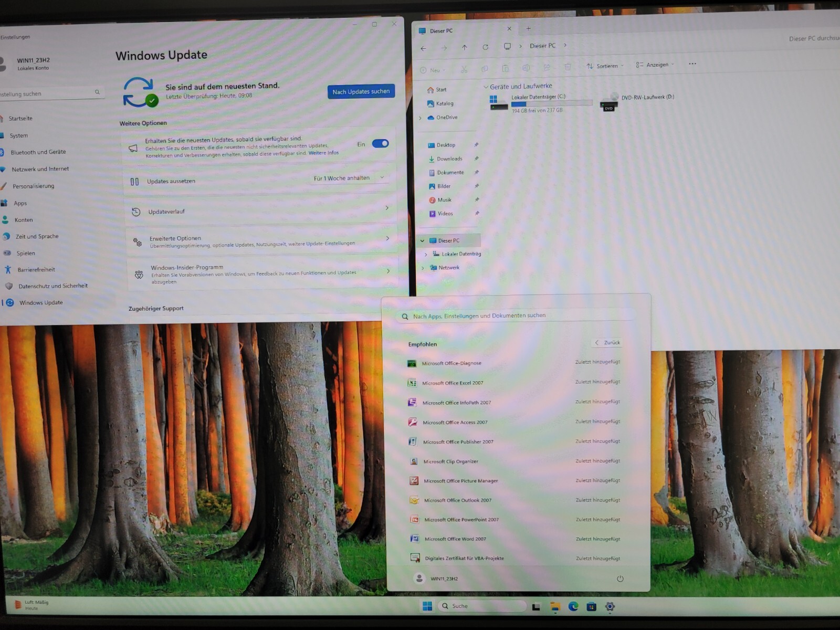This screenshot has height=630, width=840.
Task: Click the settings search field
Action: click(x=51, y=93)
